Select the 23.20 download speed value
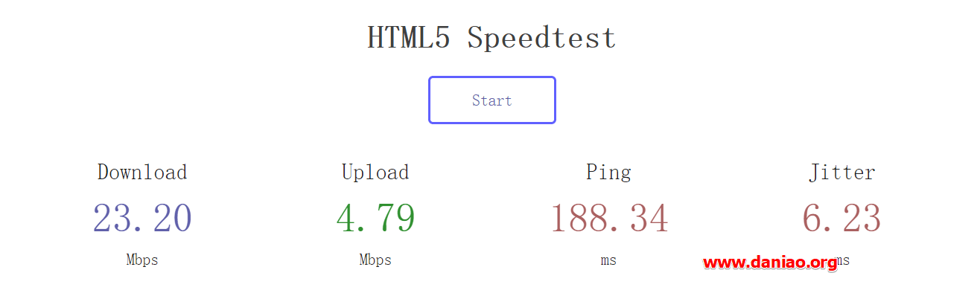980x293 pixels. [x=142, y=219]
